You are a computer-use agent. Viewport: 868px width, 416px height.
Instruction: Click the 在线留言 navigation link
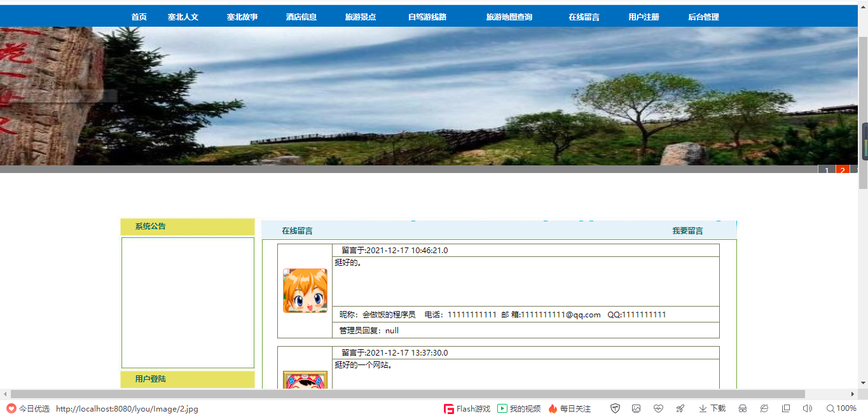click(584, 17)
